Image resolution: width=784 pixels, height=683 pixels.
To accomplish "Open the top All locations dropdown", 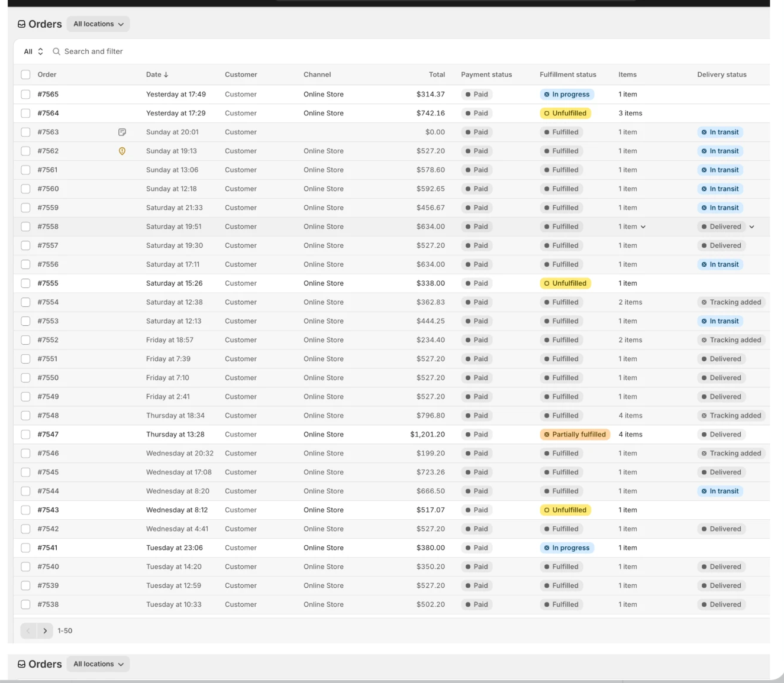I will click(98, 24).
